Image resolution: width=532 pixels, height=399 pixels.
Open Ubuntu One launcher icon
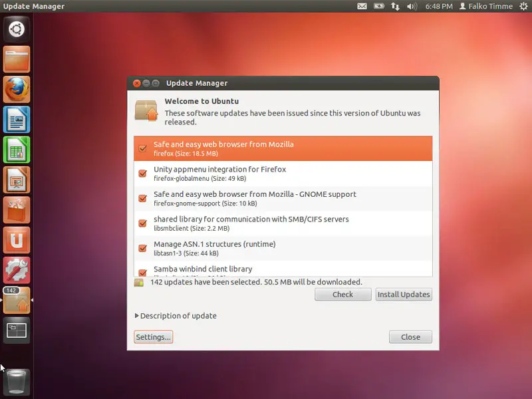pyautogui.click(x=17, y=240)
